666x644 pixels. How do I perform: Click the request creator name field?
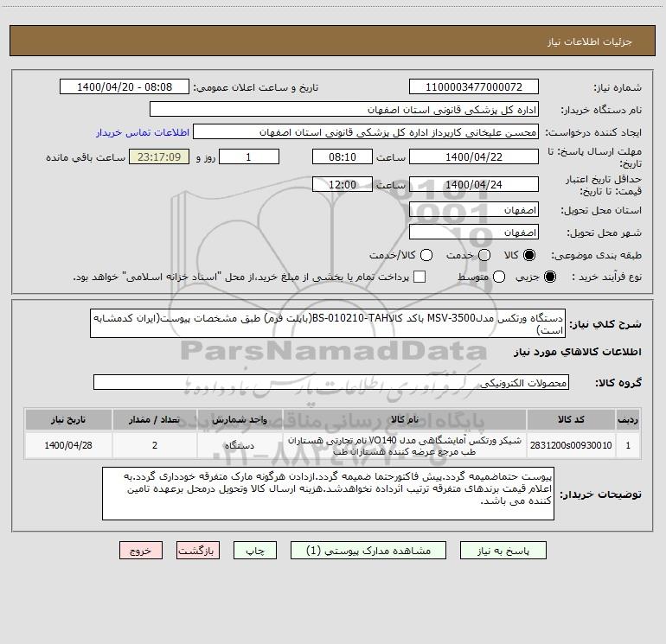point(366,132)
